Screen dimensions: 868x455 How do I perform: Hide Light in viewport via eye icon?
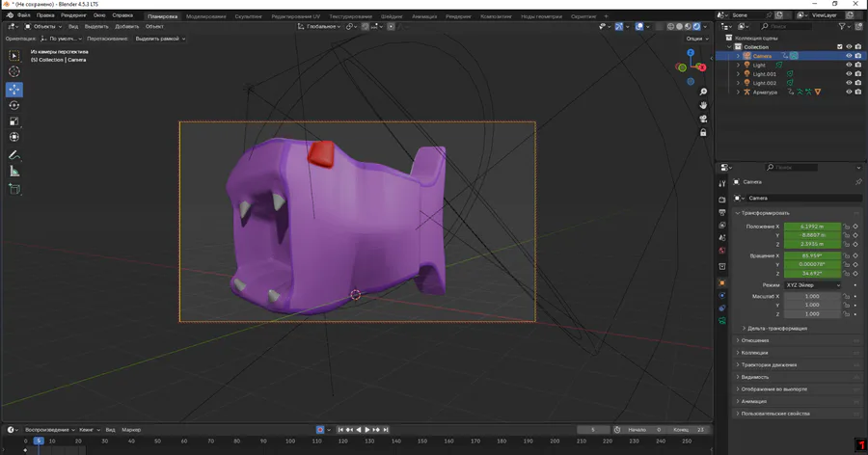[849, 65]
